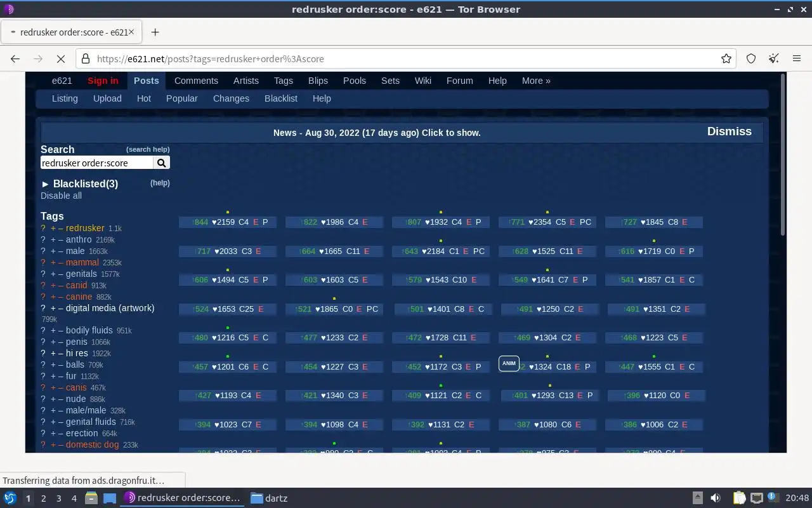Open the browser hamburger menu

tap(797, 58)
